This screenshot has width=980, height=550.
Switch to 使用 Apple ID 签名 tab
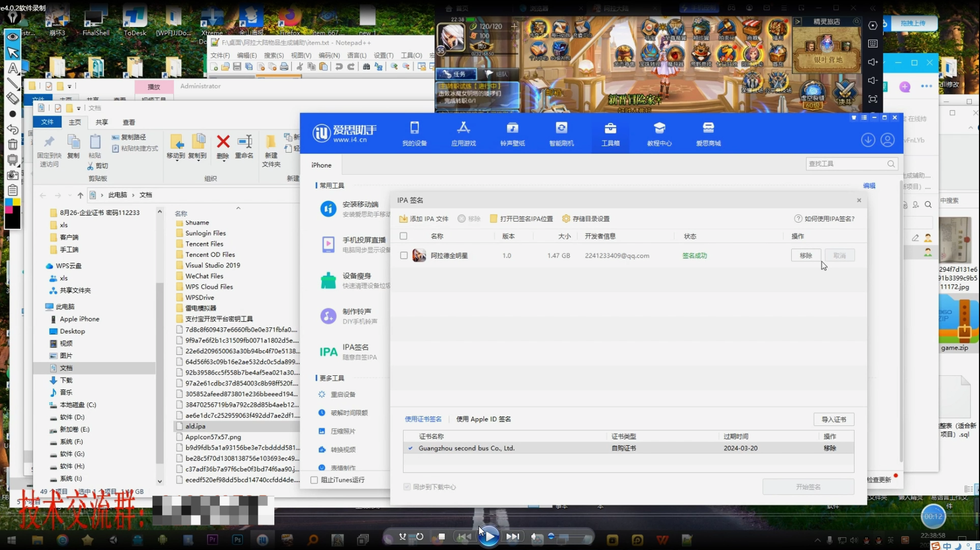[x=483, y=419]
